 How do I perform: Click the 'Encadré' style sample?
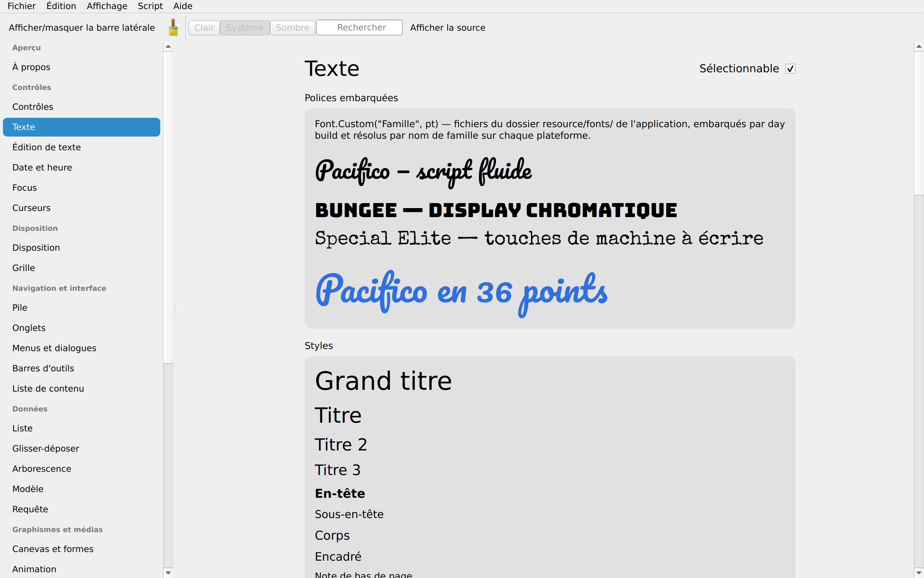[x=338, y=557]
